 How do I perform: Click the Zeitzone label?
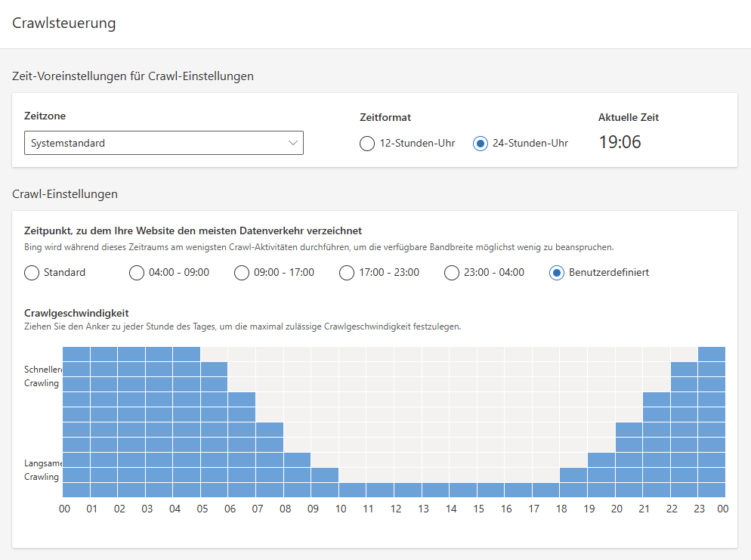coord(45,116)
